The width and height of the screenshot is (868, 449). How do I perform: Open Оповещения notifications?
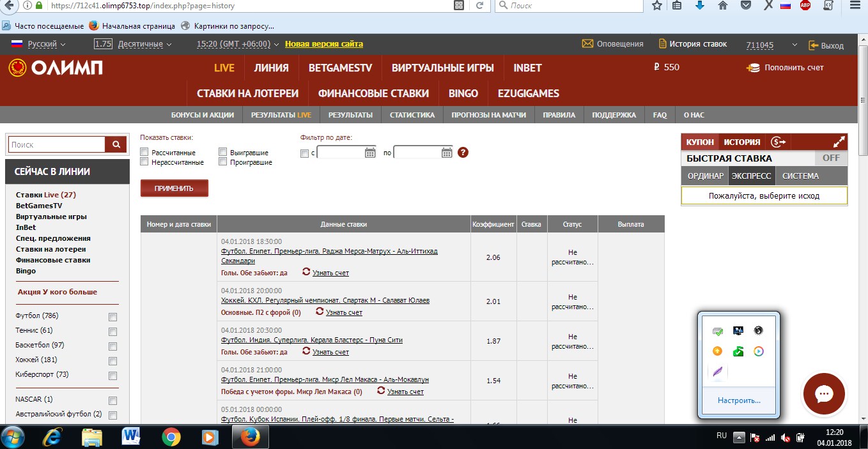[x=612, y=44]
